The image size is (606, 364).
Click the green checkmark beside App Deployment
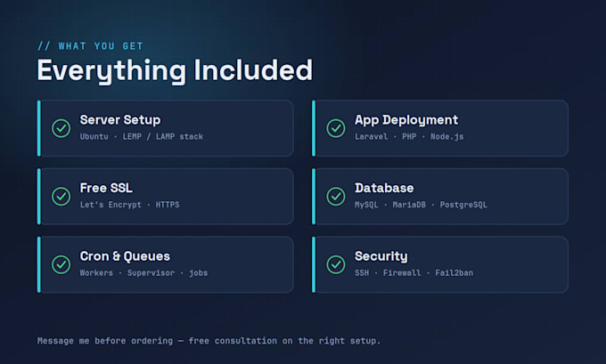336,128
